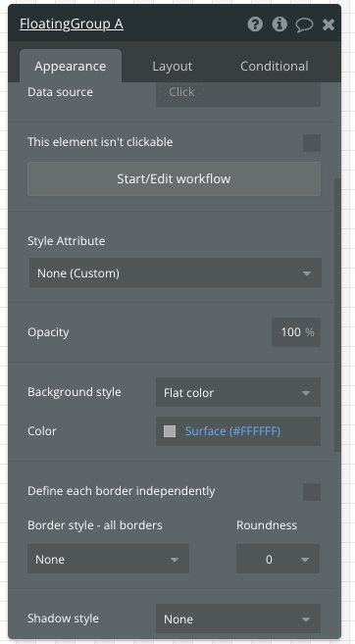Select the Appearance tab
The width and height of the screenshot is (355, 644).
pyautogui.click(x=71, y=66)
